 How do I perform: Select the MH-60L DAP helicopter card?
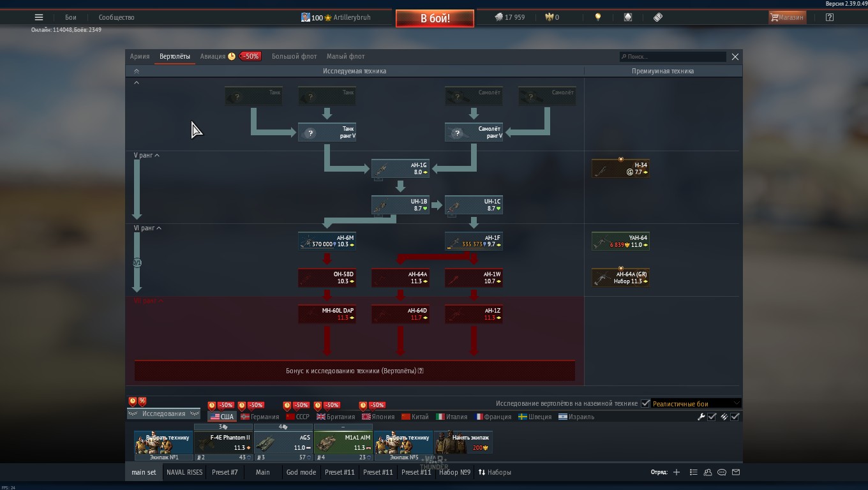click(327, 314)
